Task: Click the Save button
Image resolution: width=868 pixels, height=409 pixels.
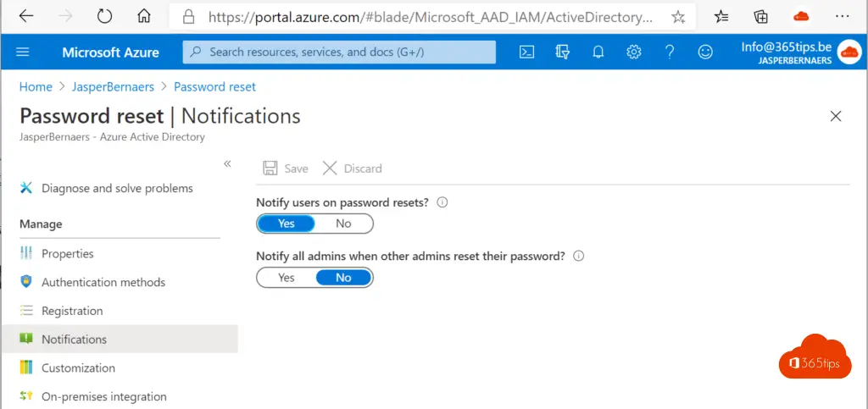Action: (x=285, y=169)
